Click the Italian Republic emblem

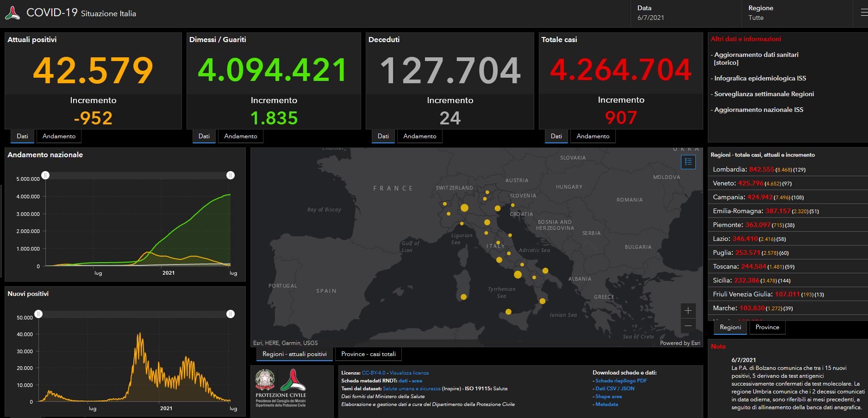coord(265,380)
